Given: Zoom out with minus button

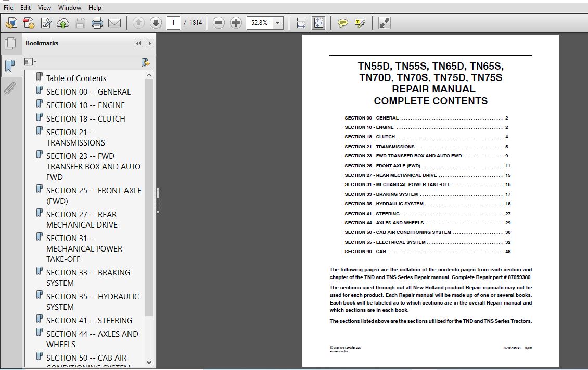Looking at the screenshot, I should click(219, 23).
